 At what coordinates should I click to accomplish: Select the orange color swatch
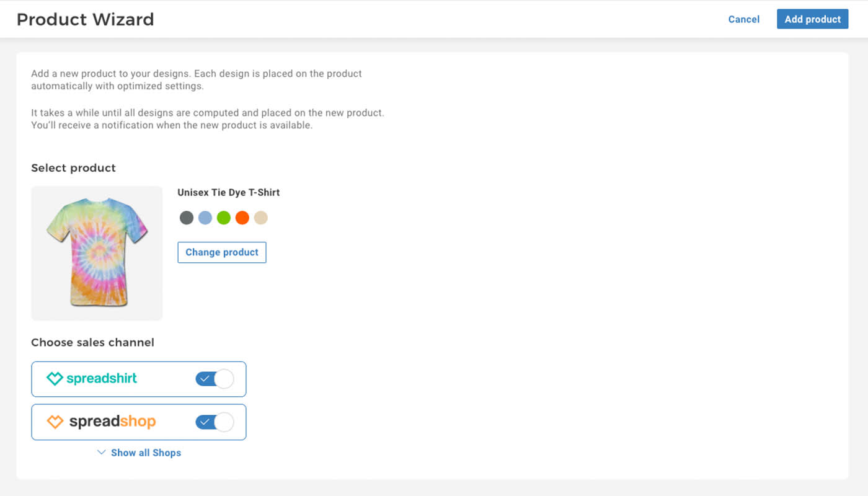click(242, 218)
